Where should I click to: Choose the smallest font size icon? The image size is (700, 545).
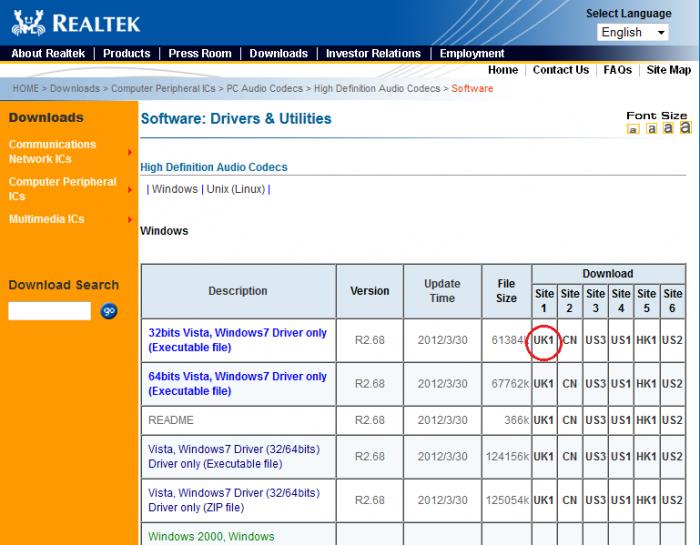pos(633,129)
